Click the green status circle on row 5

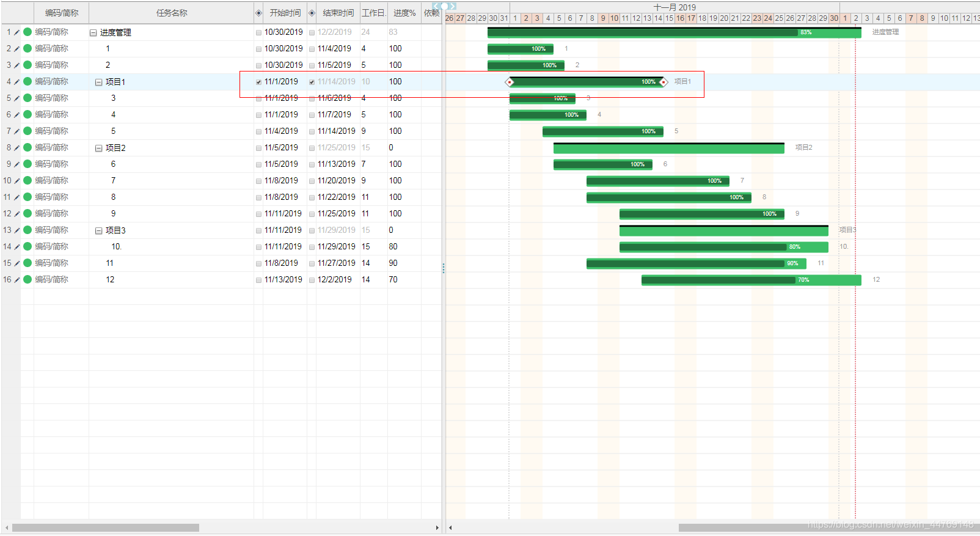click(x=27, y=98)
